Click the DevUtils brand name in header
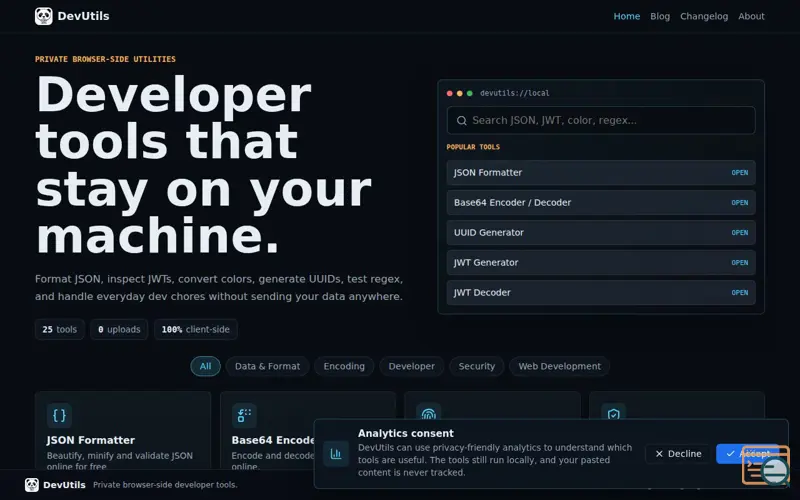Screen dimensions: 800x500 click(x=83, y=16)
